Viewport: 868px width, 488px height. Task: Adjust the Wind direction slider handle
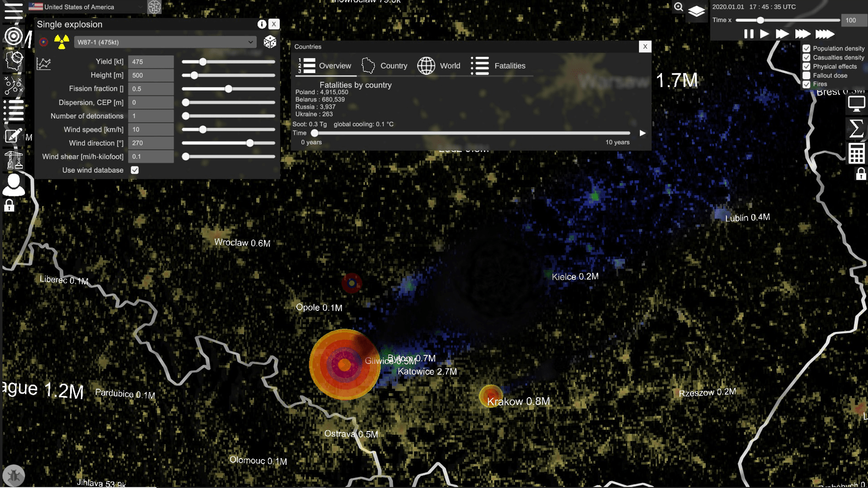pos(250,143)
